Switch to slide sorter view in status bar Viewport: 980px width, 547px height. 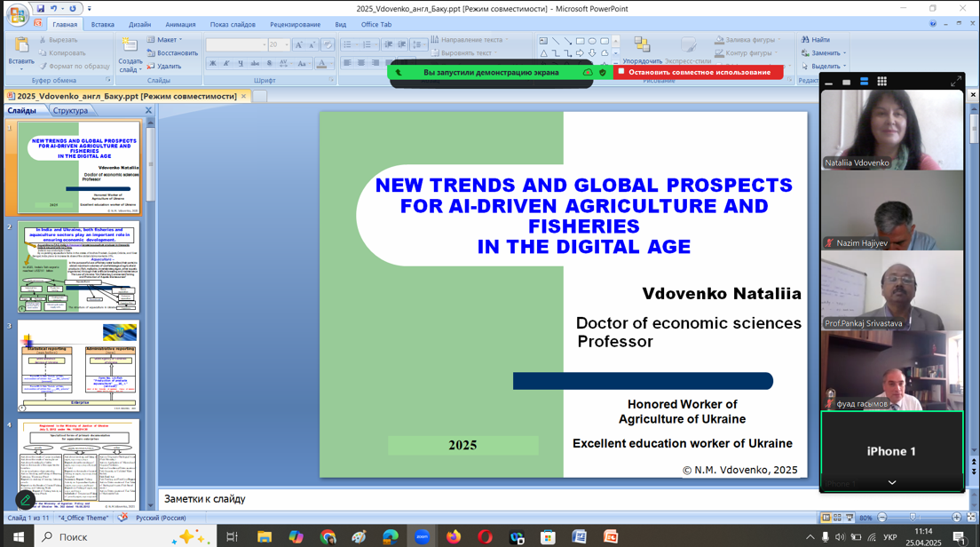tap(837, 518)
